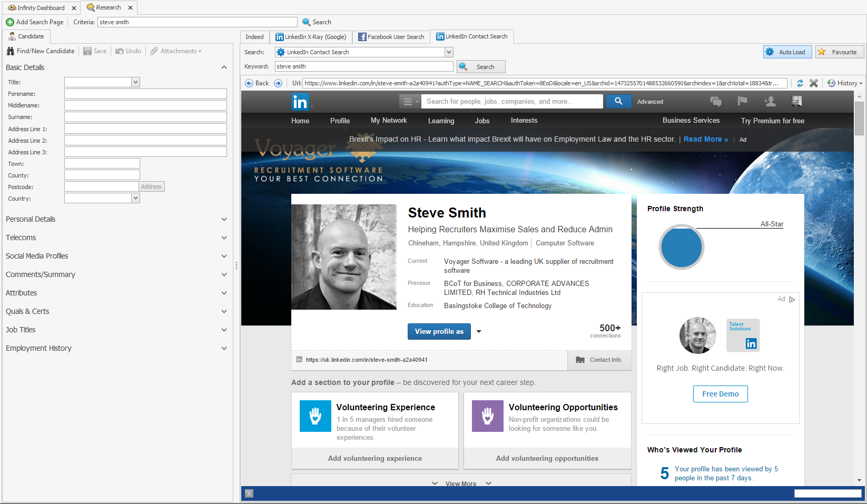Open LinkedIn messages speech bubble icon
This screenshot has width=867, height=504.
click(x=716, y=101)
